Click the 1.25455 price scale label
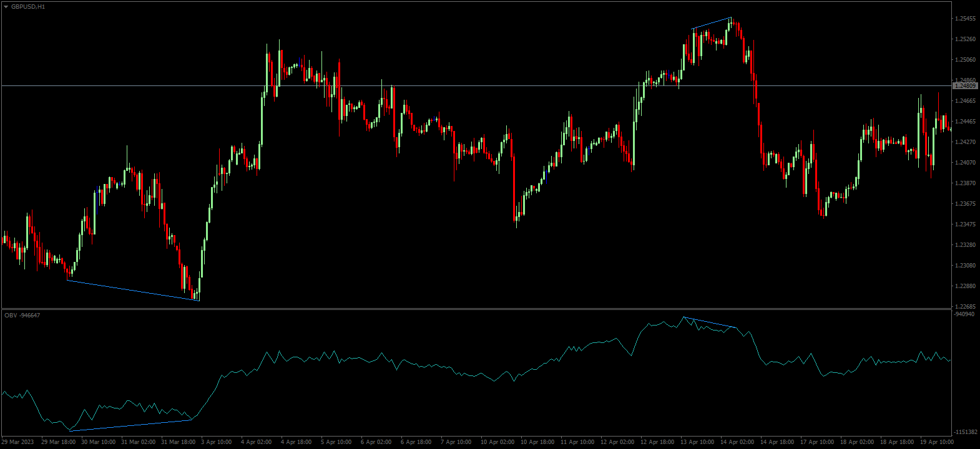 (x=965, y=19)
